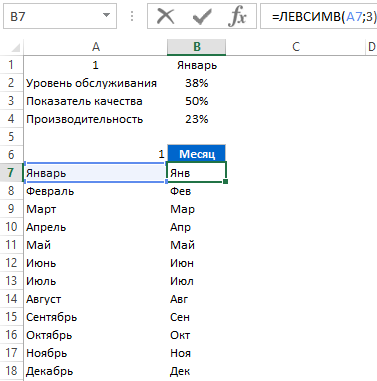Select the Авг cell

196,299
